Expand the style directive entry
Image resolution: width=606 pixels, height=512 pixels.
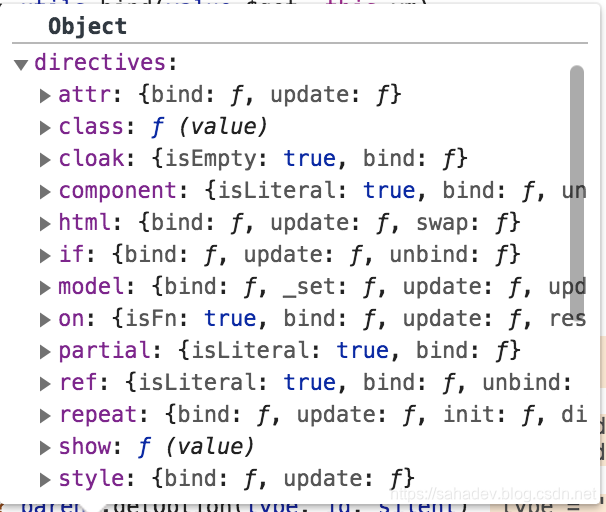click(45, 480)
